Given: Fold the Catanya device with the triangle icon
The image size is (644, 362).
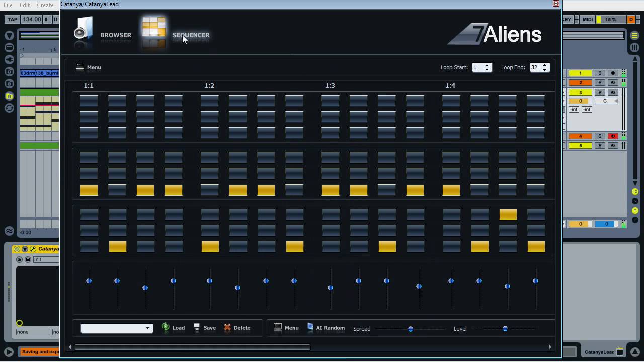Looking at the screenshot, I should coord(25,249).
